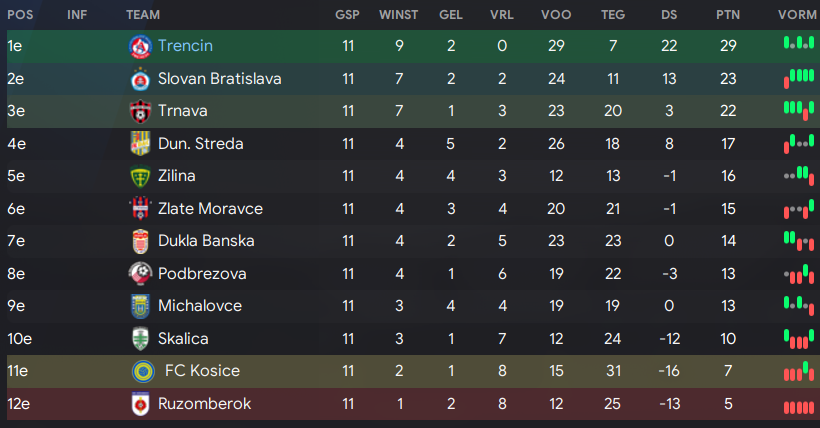The image size is (820, 428).
Task: Click the Zlate Moravce club crest
Action: click(x=140, y=208)
